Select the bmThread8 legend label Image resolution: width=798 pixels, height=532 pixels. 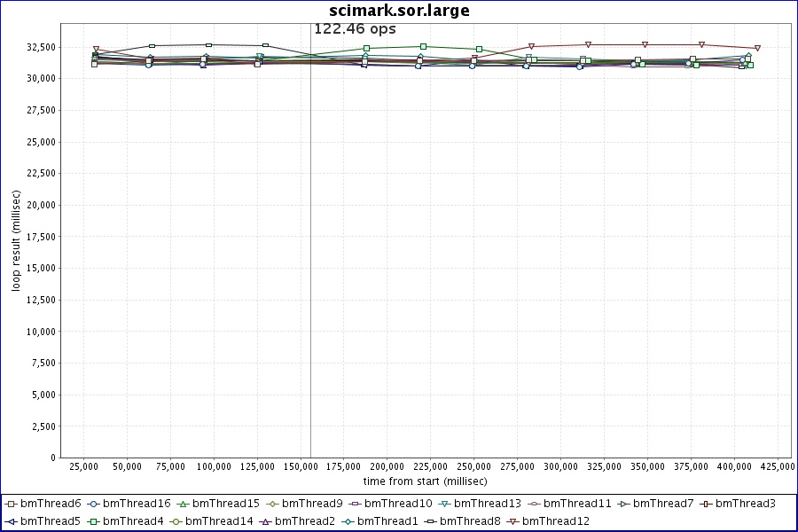pos(470,521)
